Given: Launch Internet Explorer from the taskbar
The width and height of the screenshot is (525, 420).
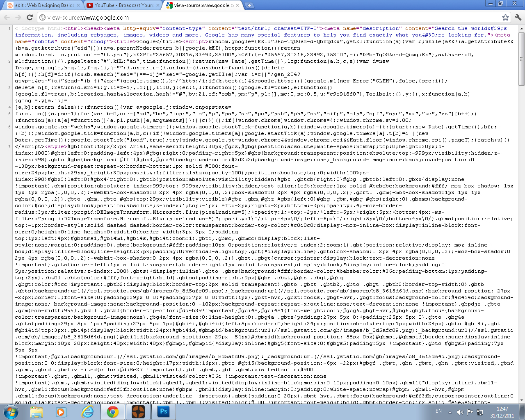Looking at the screenshot, I should (x=87, y=411).
